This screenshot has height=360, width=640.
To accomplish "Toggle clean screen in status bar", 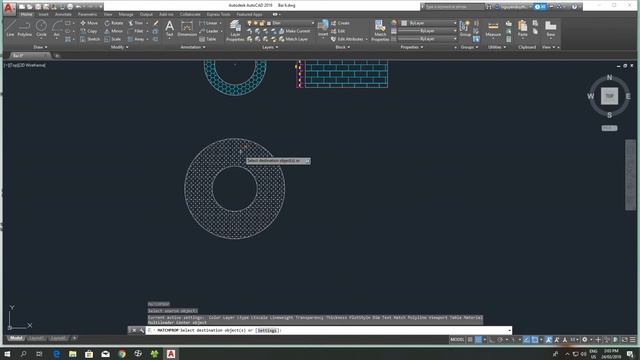I will (624, 340).
